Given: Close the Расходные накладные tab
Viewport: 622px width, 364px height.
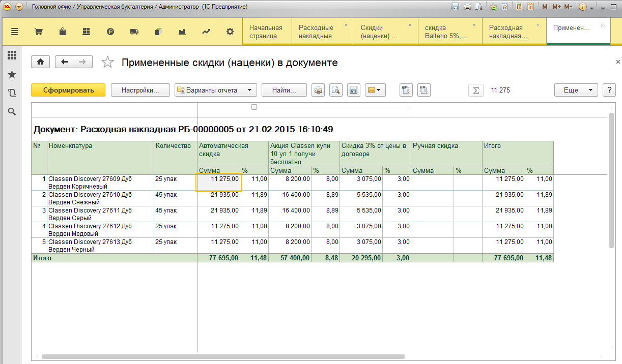Looking at the screenshot, I should tap(346, 25).
